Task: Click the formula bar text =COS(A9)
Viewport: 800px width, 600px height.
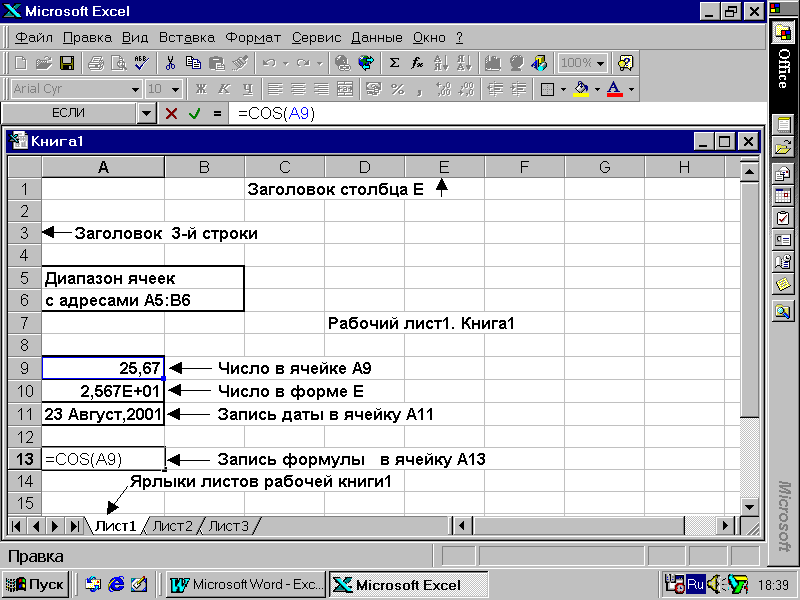Action: coord(277,113)
